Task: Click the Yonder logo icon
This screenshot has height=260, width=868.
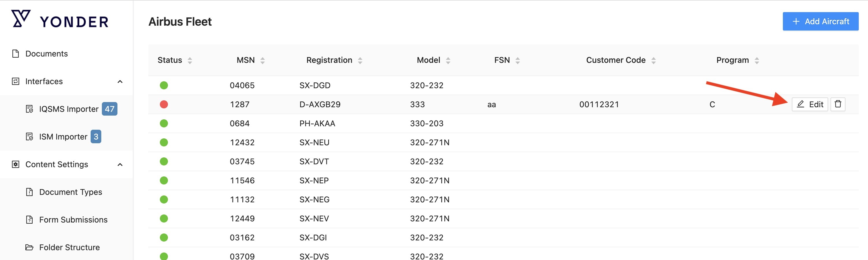Action: pyautogui.click(x=21, y=18)
